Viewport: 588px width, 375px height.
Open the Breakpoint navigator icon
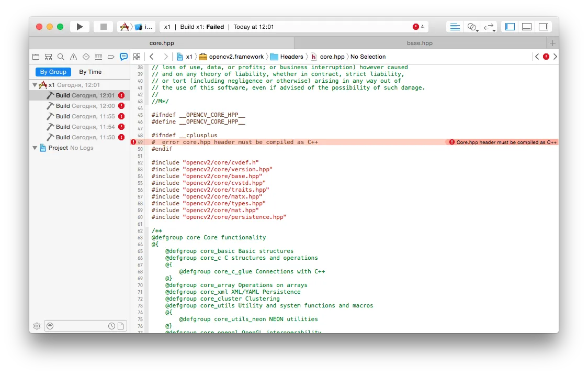111,57
